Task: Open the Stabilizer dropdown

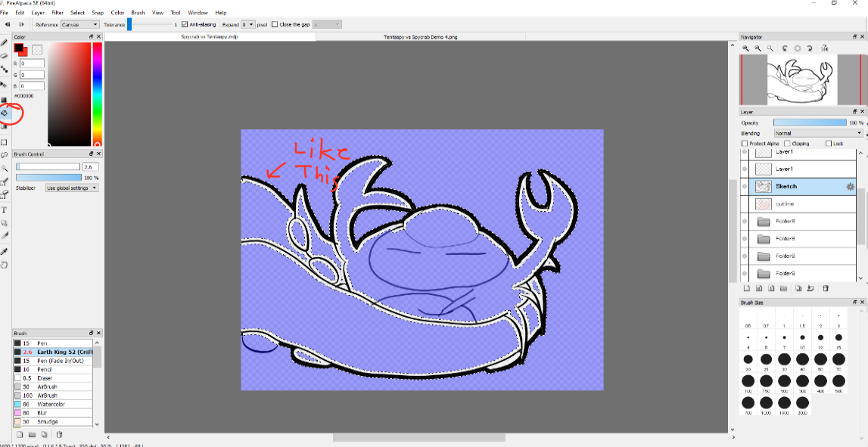Action: 72,188
